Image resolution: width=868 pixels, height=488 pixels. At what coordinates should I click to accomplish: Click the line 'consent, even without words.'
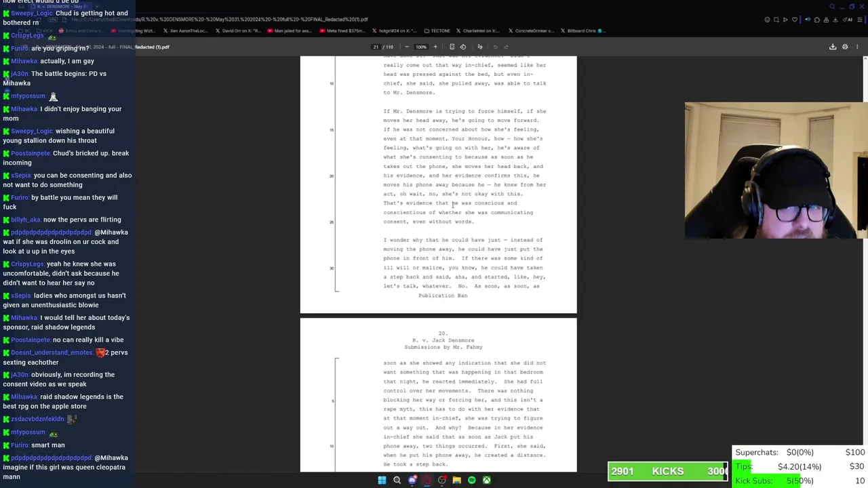pyautogui.click(x=429, y=222)
